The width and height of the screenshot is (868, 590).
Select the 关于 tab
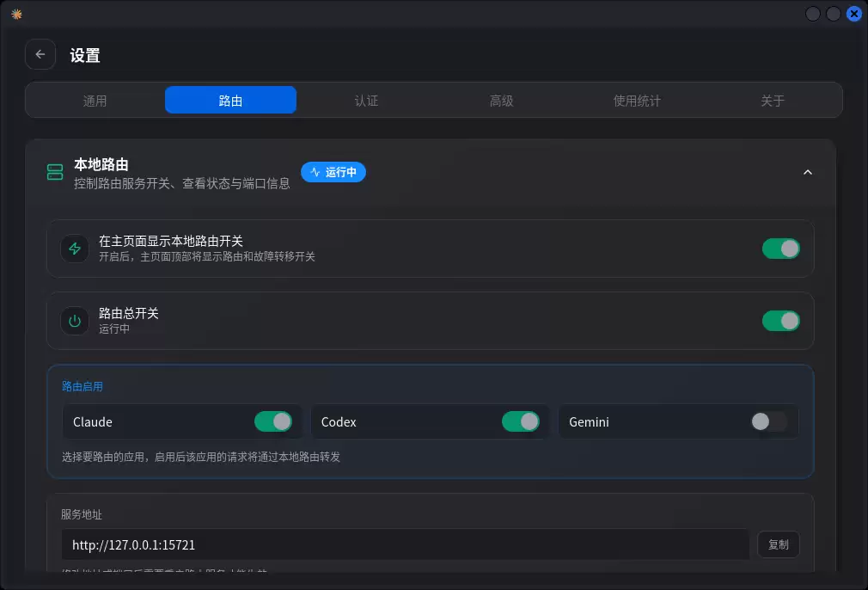click(x=773, y=101)
